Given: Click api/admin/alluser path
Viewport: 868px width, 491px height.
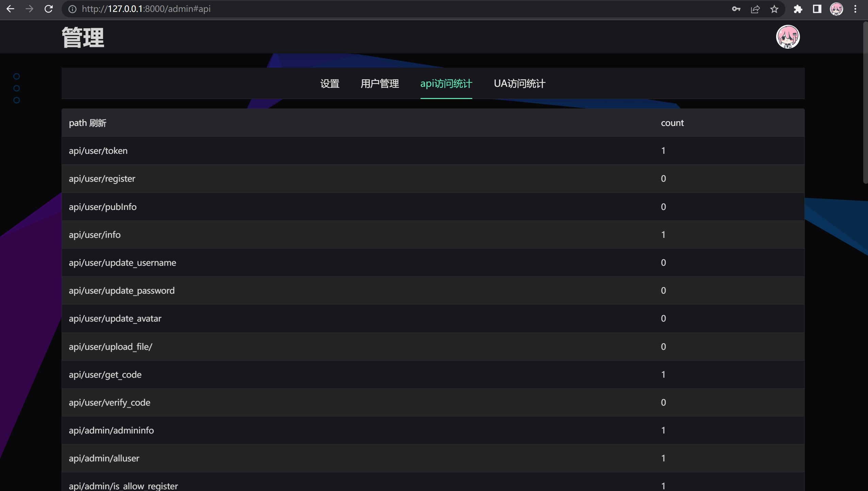Looking at the screenshot, I should pyautogui.click(x=104, y=458).
